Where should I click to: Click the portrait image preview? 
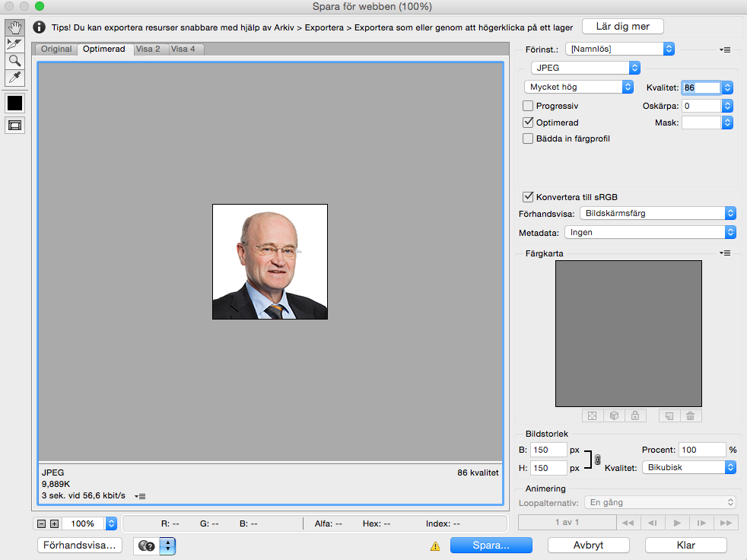point(270,262)
